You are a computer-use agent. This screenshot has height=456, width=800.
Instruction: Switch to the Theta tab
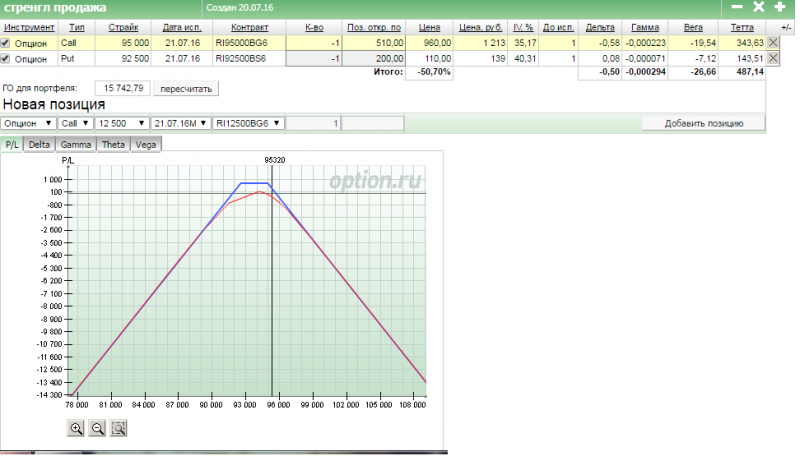(x=113, y=145)
